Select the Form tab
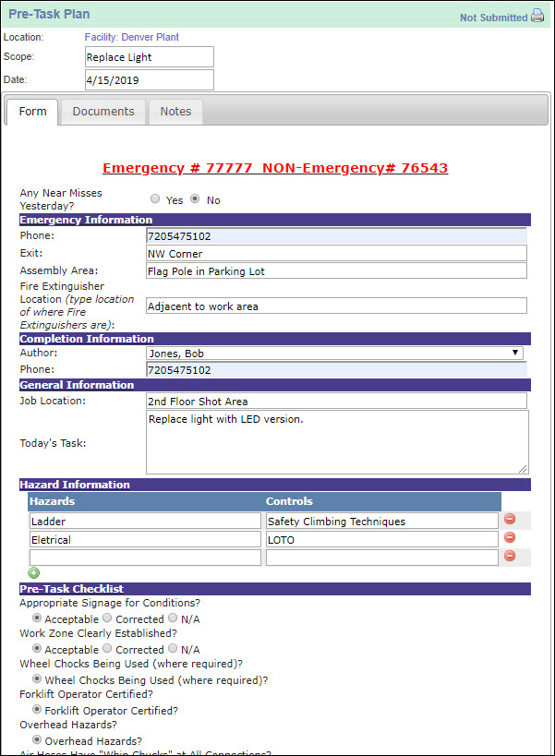555x756 pixels. (32, 112)
